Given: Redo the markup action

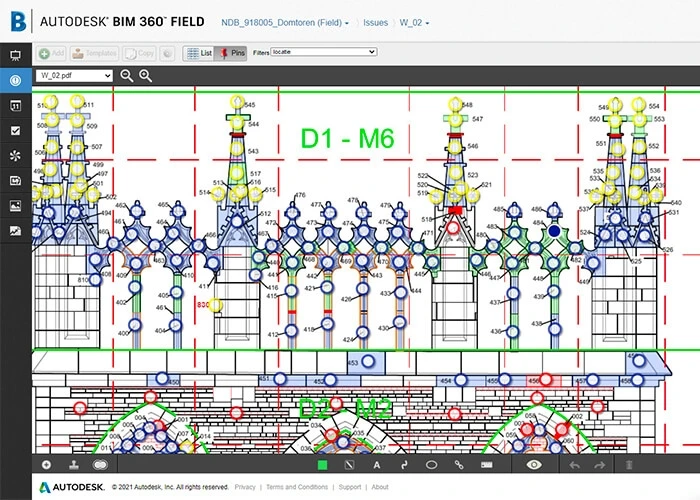Looking at the screenshot, I should point(600,466).
